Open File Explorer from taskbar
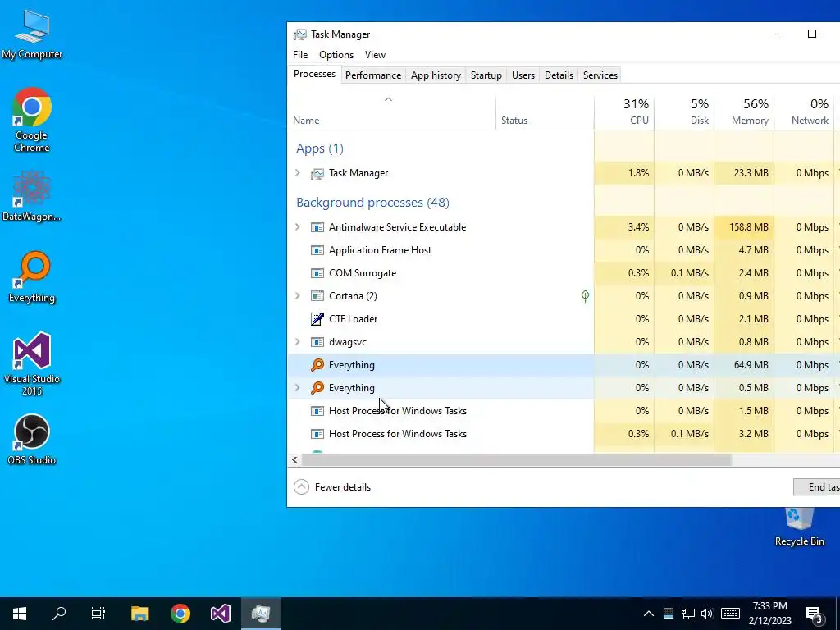This screenshot has width=840, height=630. click(139, 614)
